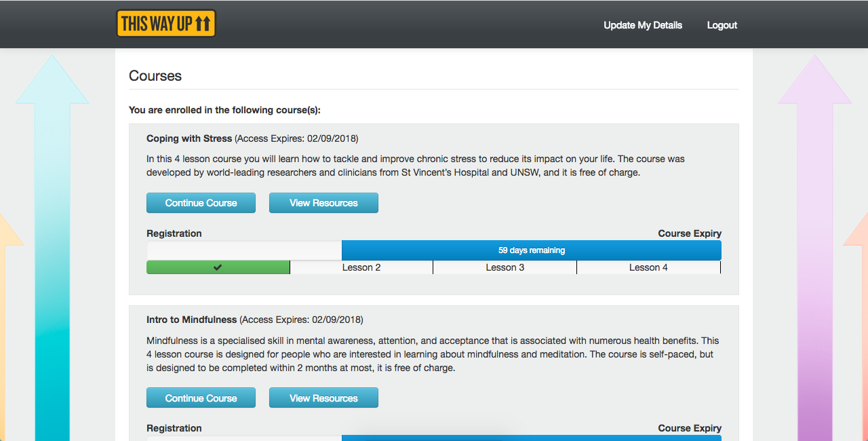The image size is (868, 441).
Task: Select Lesson 2 in the progress tracker
Action: click(x=361, y=267)
